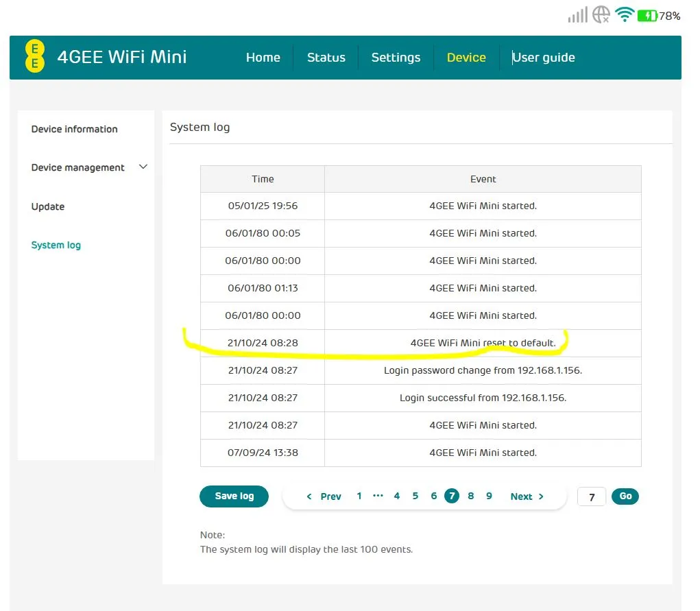Go to previous log page
The width and height of the screenshot is (700, 611).
[x=324, y=496]
